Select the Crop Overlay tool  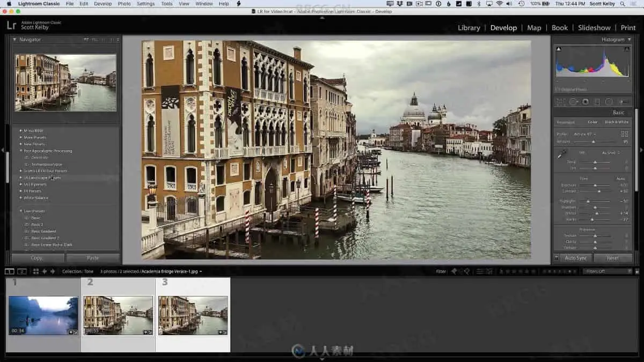pos(561,102)
